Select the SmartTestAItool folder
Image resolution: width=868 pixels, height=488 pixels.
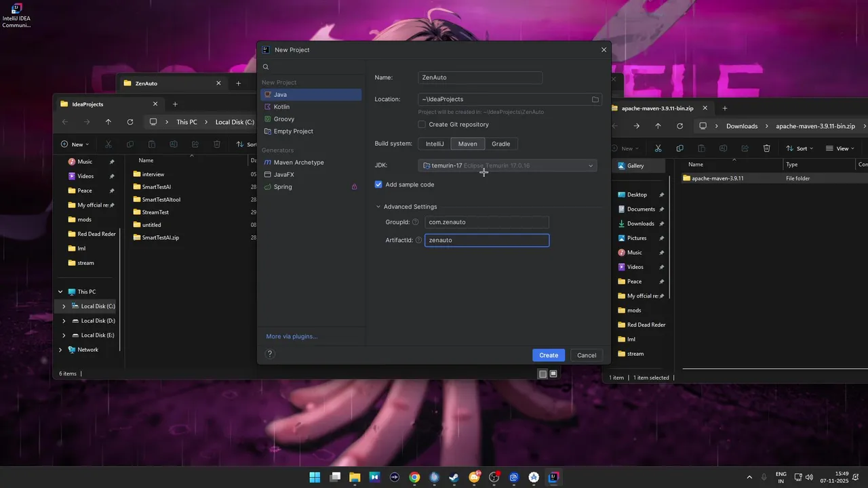point(161,199)
